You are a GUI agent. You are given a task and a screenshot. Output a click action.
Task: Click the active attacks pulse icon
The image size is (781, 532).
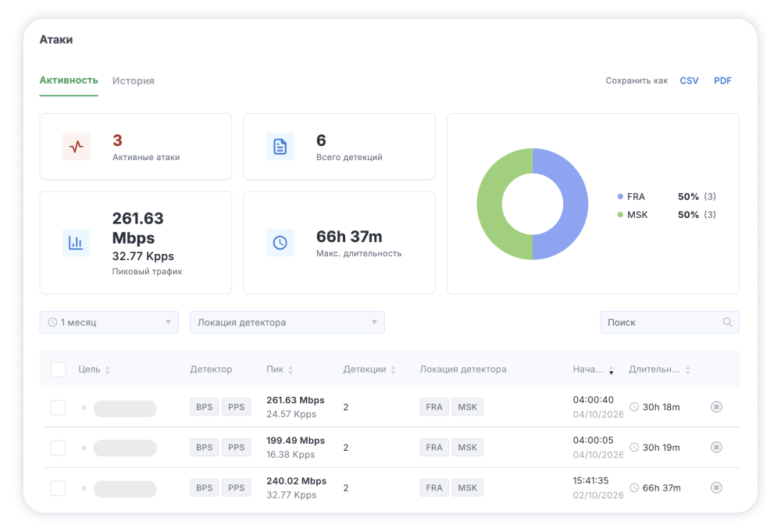click(x=77, y=146)
